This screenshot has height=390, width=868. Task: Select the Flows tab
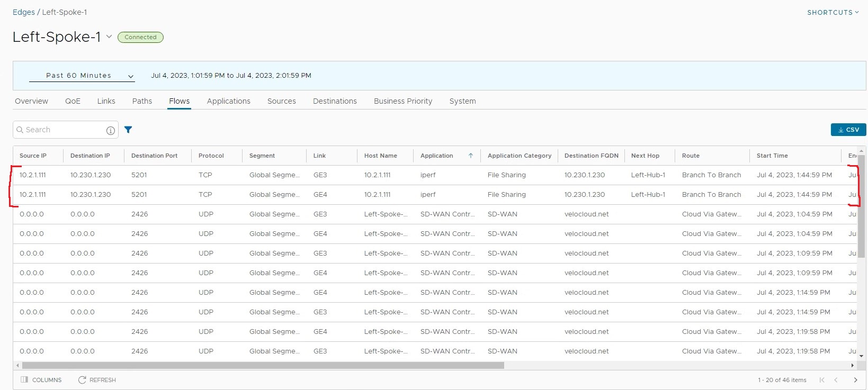[x=180, y=101]
